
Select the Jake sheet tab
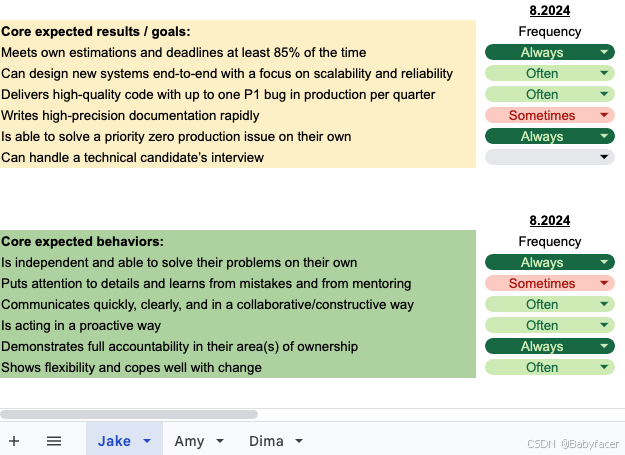pos(114,441)
